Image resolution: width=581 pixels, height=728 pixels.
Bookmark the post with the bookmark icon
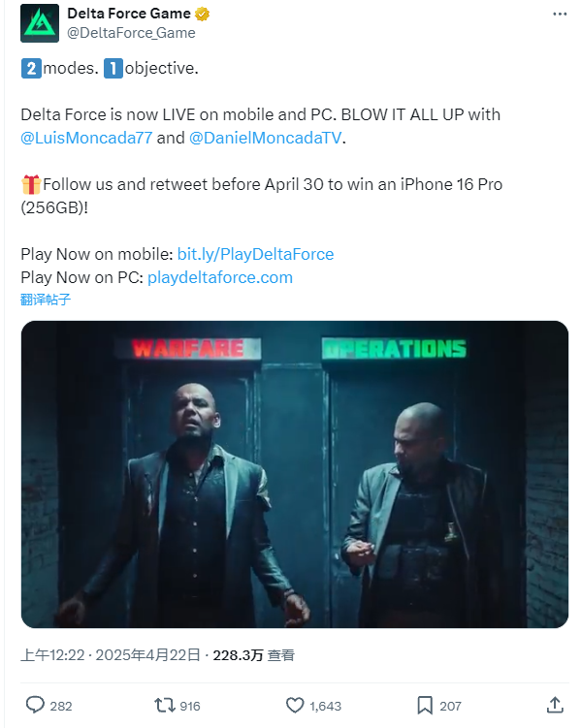(425, 706)
